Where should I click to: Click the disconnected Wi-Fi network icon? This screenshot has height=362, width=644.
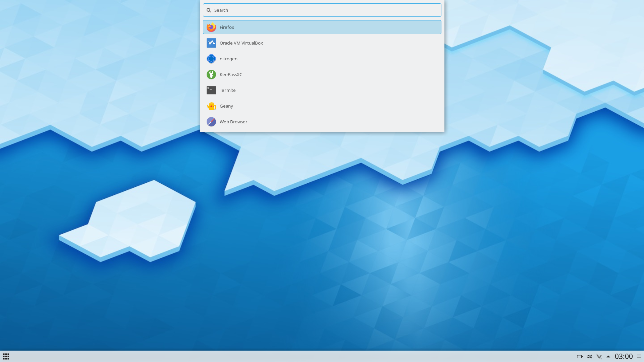pyautogui.click(x=599, y=357)
